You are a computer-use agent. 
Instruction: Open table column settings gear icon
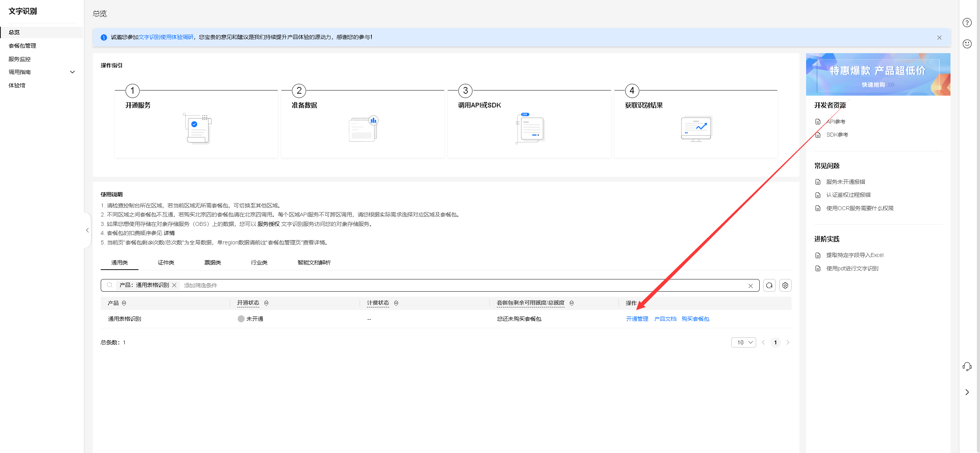(785, 285)
